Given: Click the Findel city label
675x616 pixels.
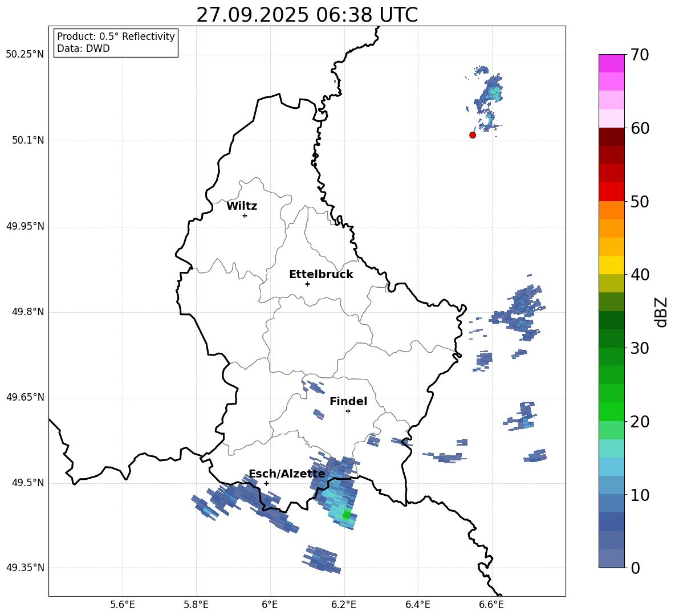Looking at the screenshot, I should 348,401.
